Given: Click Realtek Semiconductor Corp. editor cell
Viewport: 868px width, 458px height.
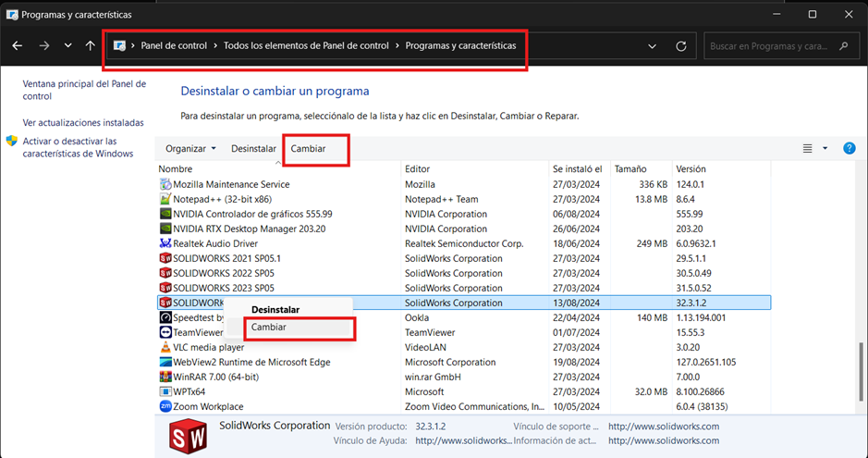Looking at the screenshot, I should pos(464,243).
